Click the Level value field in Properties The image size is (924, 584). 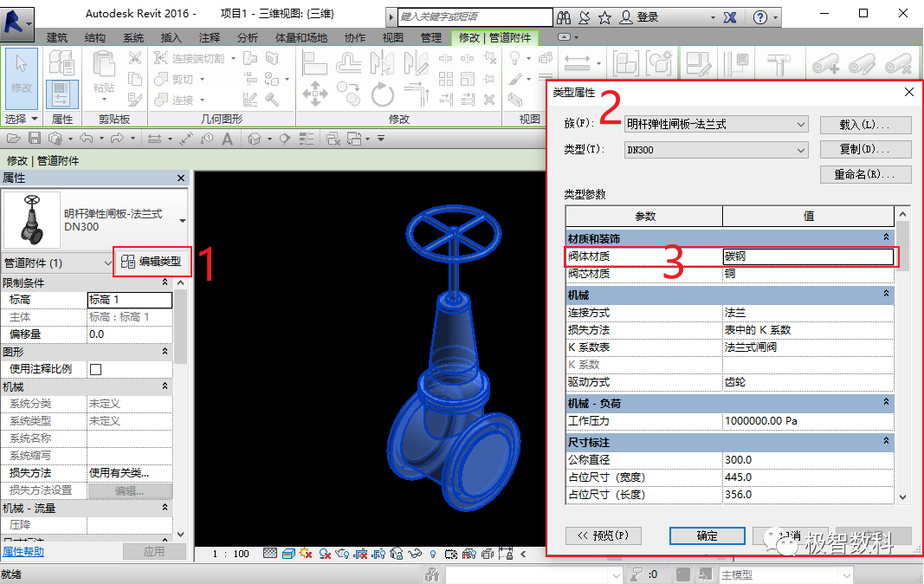[130, 300]
